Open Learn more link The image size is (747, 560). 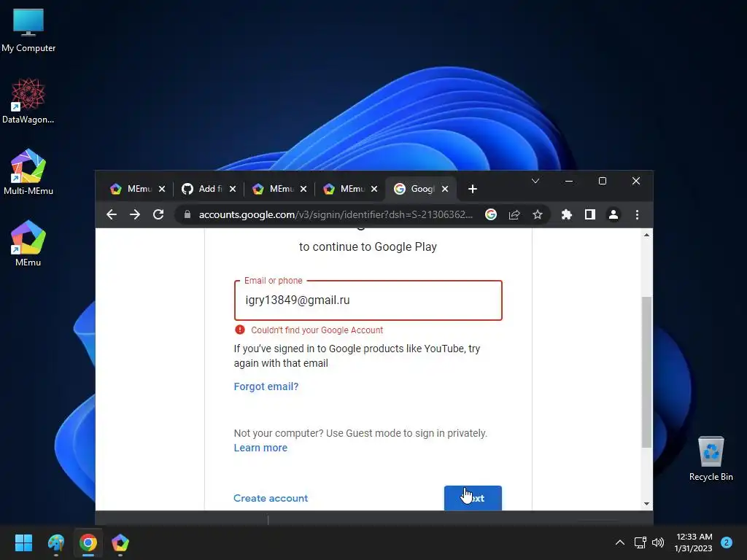(x=260, y=448)
